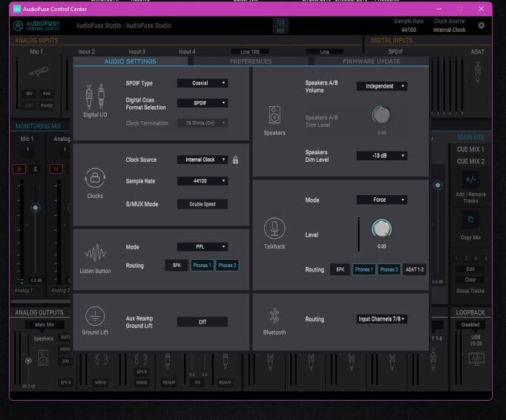Toggle Talkback routing SPK
Image resolution: width=506 pixels, height=420 pixels.
340,269
